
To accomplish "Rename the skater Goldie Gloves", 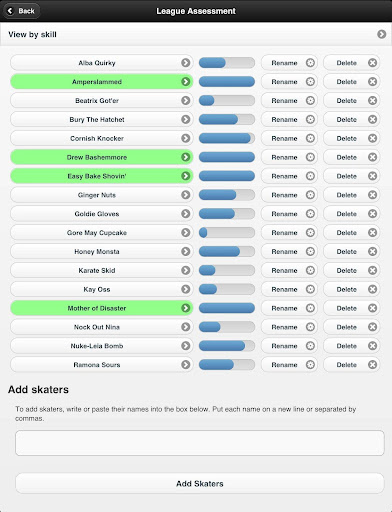I will tap(289, 214).
